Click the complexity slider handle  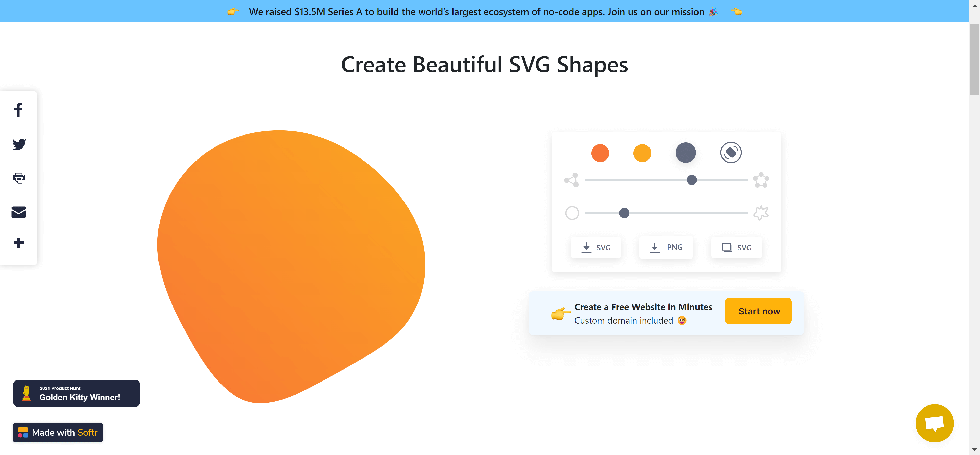[x=692, y=180]
